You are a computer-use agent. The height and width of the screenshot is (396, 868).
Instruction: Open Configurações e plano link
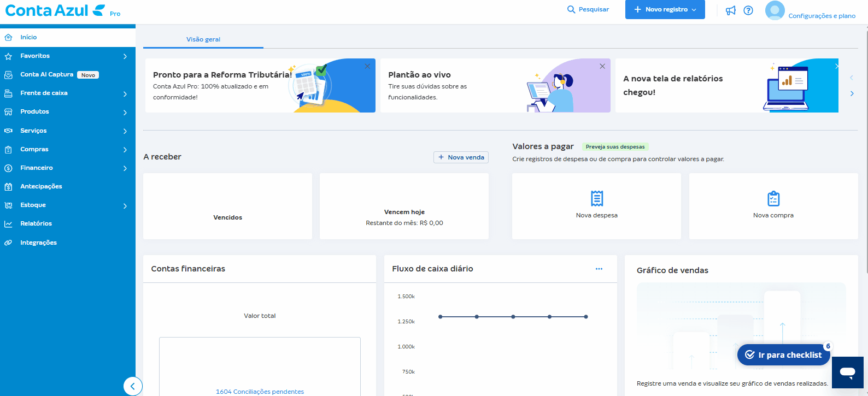click(x=822, y=16)
